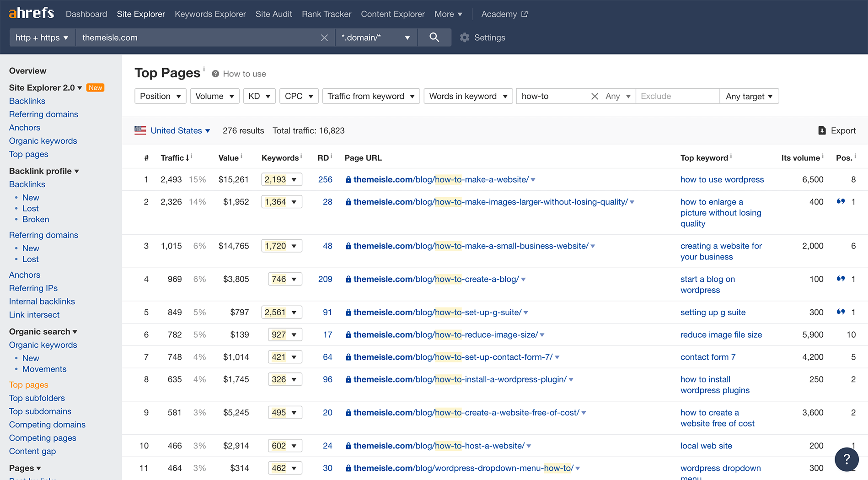This screenshot has height=480, width=868.
Task: Collapse the Organic search section
Action: (x=43, y=332)
